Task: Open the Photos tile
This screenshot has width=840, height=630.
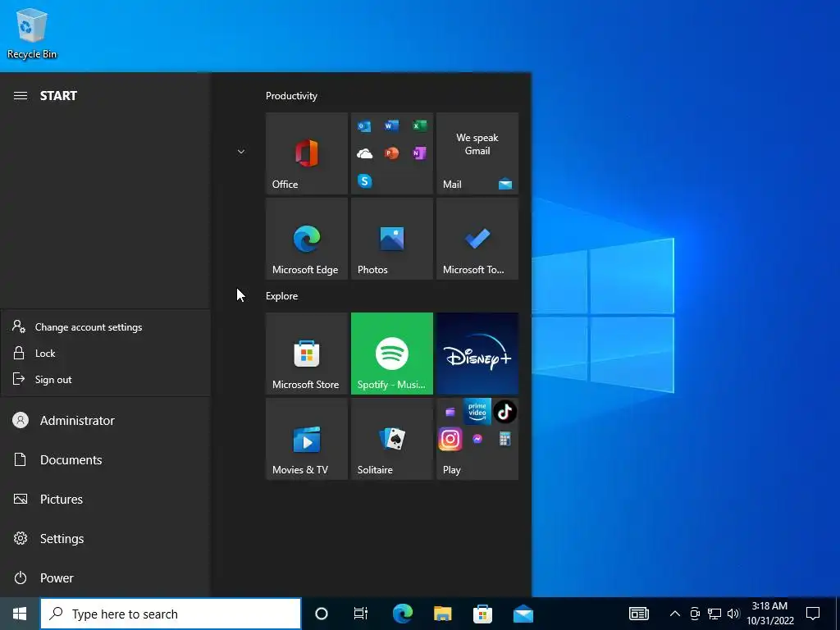Action: pyautogui.click(x=391, y=239)
